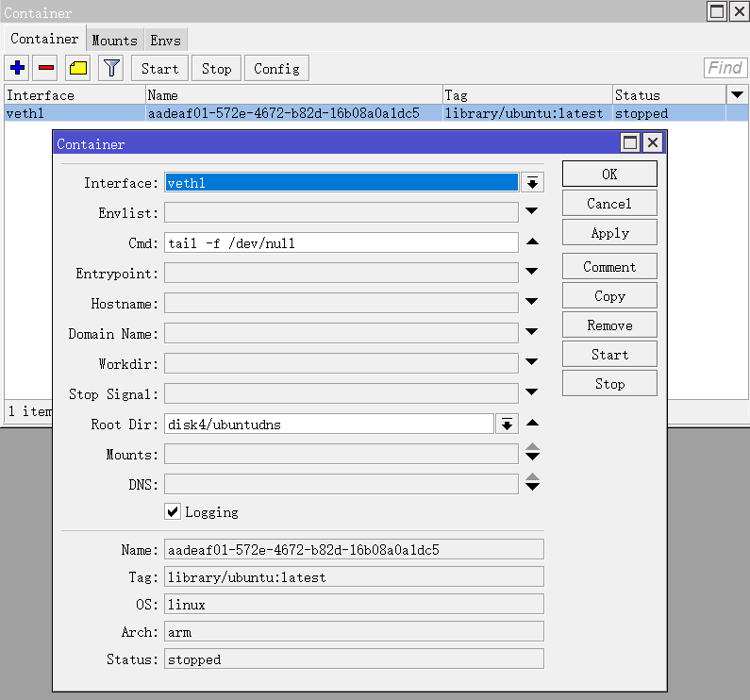
Task: Close the Container dialog with X
Action: [x=652, y=143]
